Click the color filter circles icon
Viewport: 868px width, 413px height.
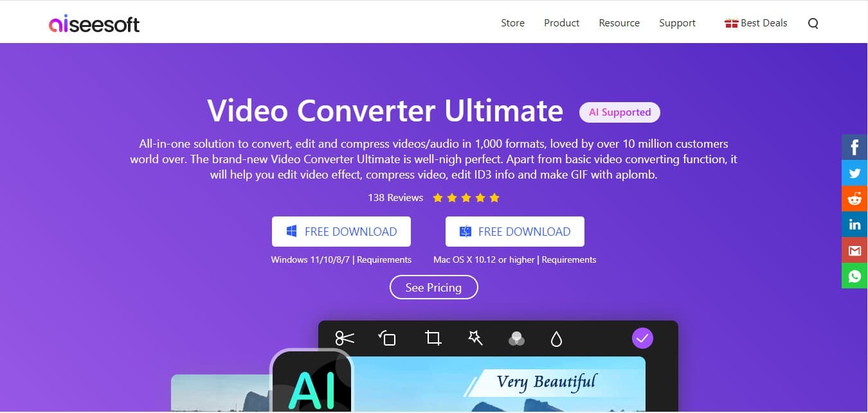[516, 338]
